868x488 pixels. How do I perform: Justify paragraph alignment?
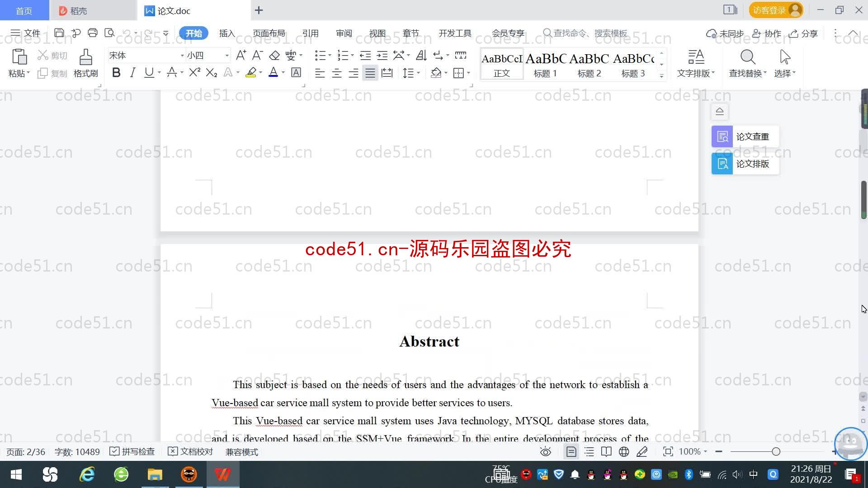[x=370, y=73]
